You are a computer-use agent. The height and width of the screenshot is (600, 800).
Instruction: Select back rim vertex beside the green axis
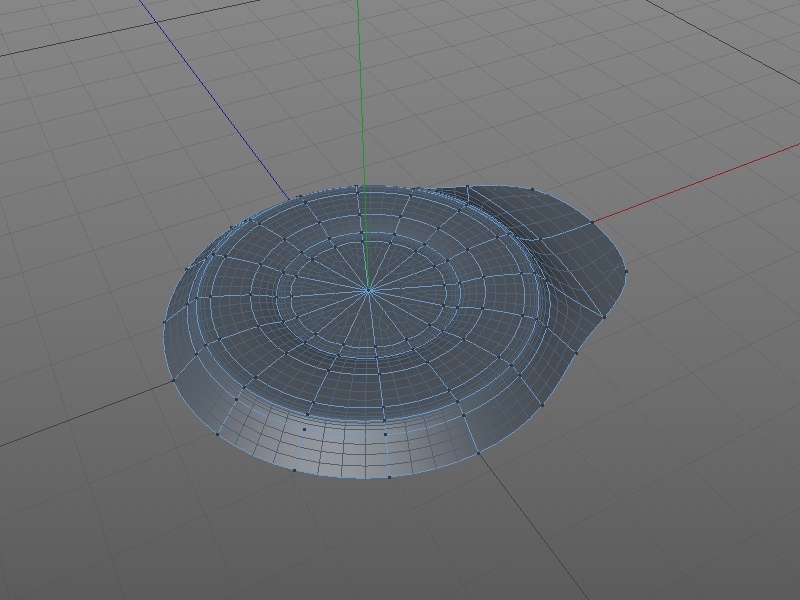[356, 187]
